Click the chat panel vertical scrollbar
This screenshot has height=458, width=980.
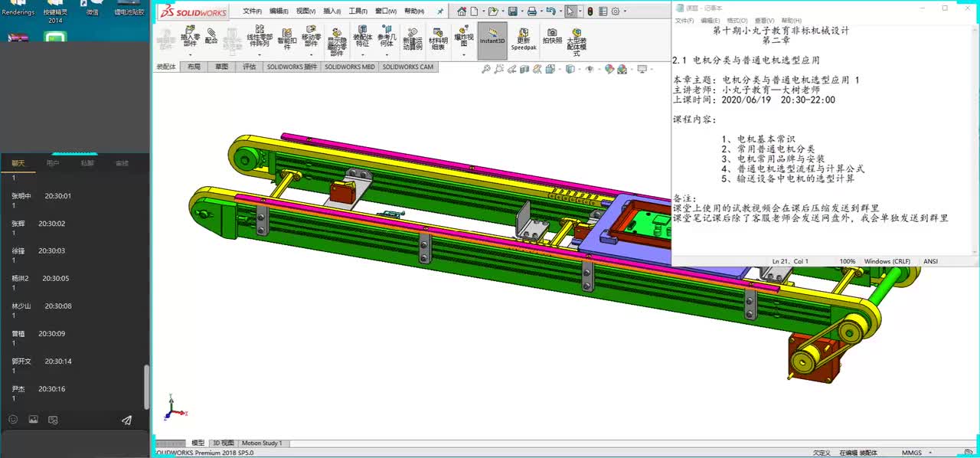[146, 387]
